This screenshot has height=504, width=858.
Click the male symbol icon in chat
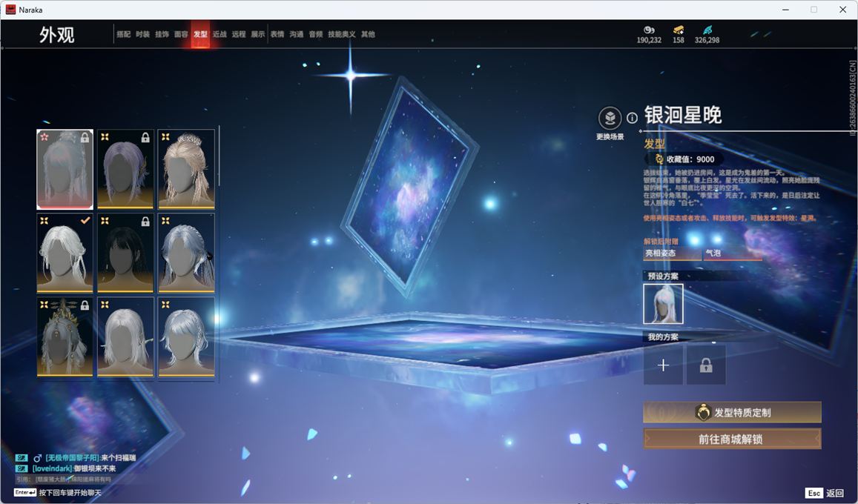point(38,458)
